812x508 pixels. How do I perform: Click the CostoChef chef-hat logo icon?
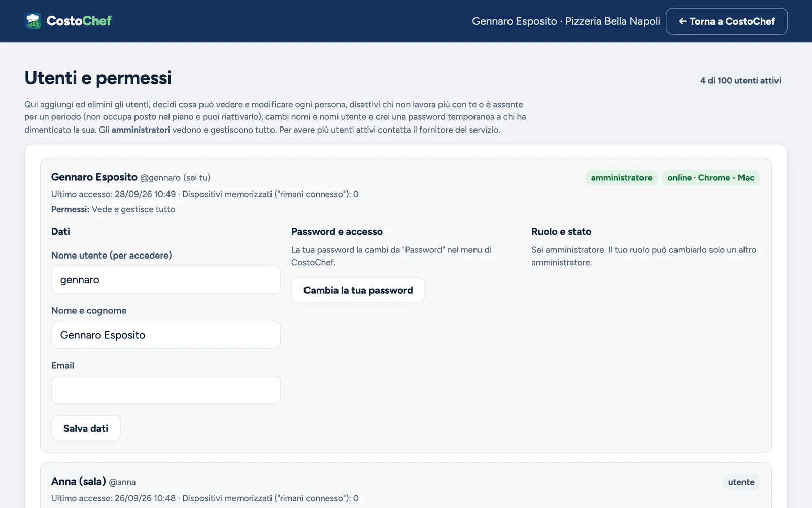pos(33,21)
